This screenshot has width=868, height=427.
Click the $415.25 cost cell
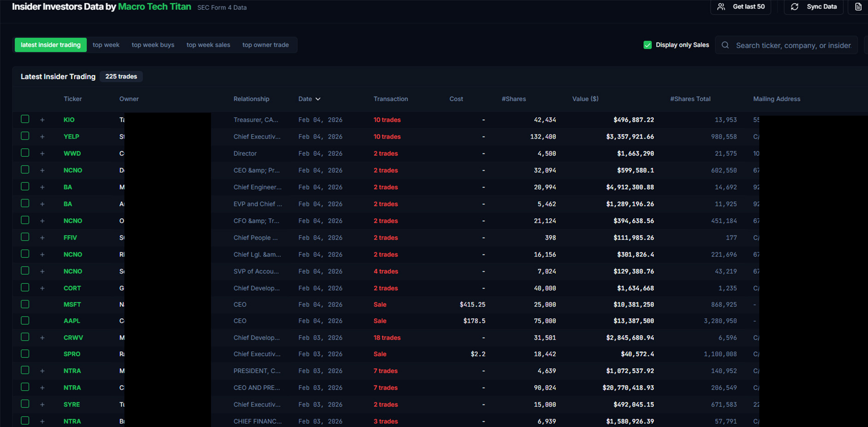472,304
